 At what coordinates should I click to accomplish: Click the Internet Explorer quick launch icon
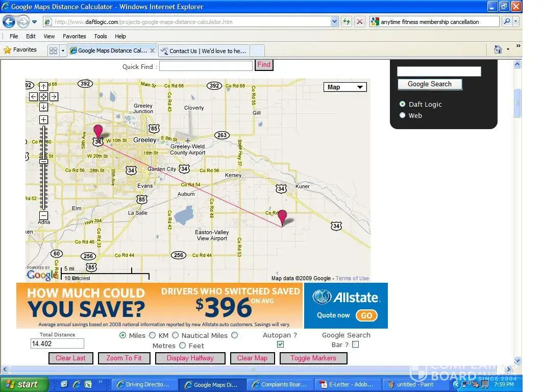(x=77, y=384)
